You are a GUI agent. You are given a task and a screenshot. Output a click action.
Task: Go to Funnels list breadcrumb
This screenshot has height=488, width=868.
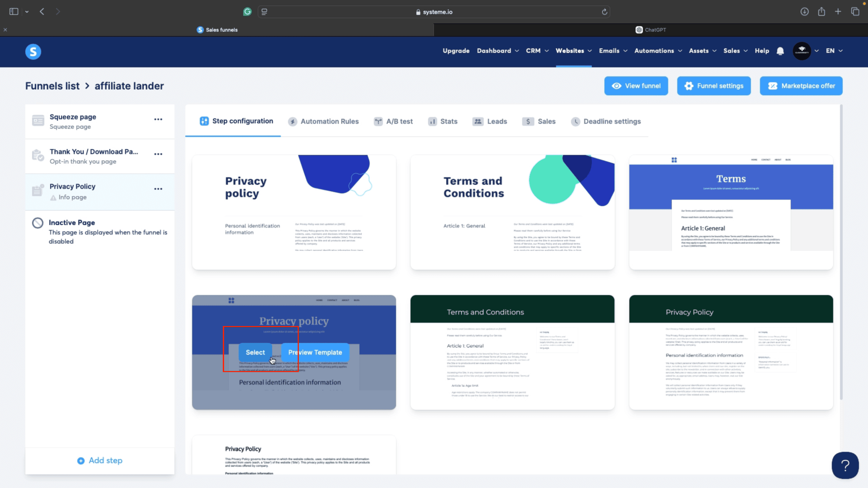52,86
